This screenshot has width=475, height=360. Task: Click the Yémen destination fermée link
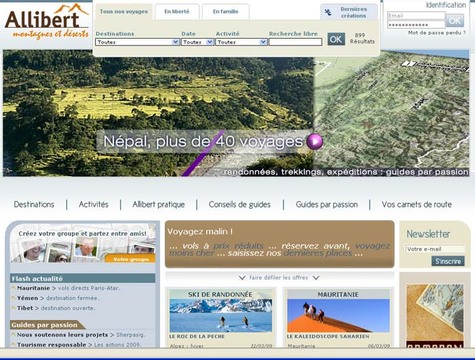(58, 298)
